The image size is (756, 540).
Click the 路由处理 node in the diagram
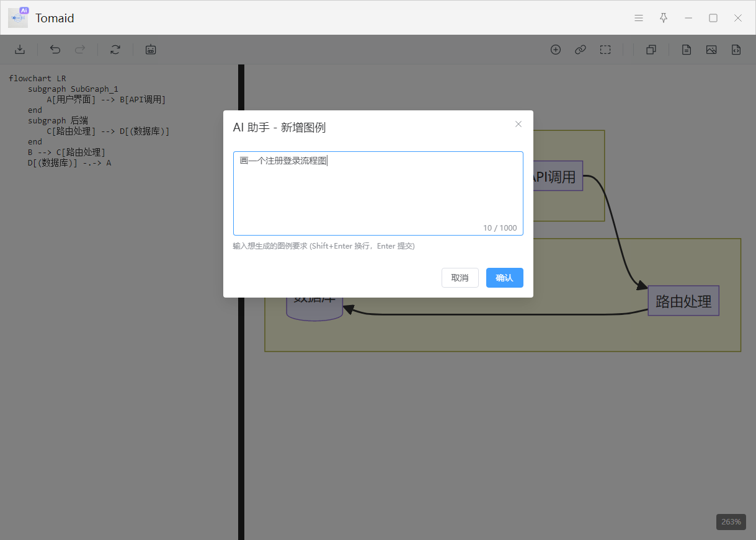pos(683,301)
